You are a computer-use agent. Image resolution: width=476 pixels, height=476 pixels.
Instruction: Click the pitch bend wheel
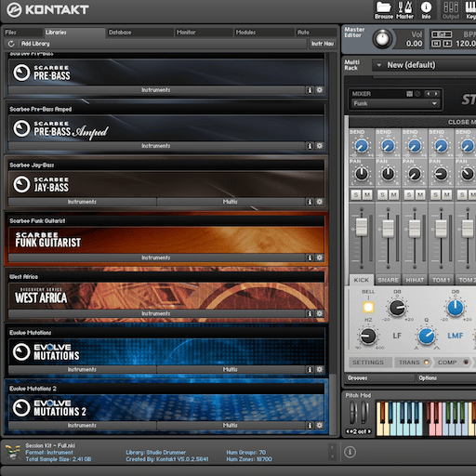[353, 413]
